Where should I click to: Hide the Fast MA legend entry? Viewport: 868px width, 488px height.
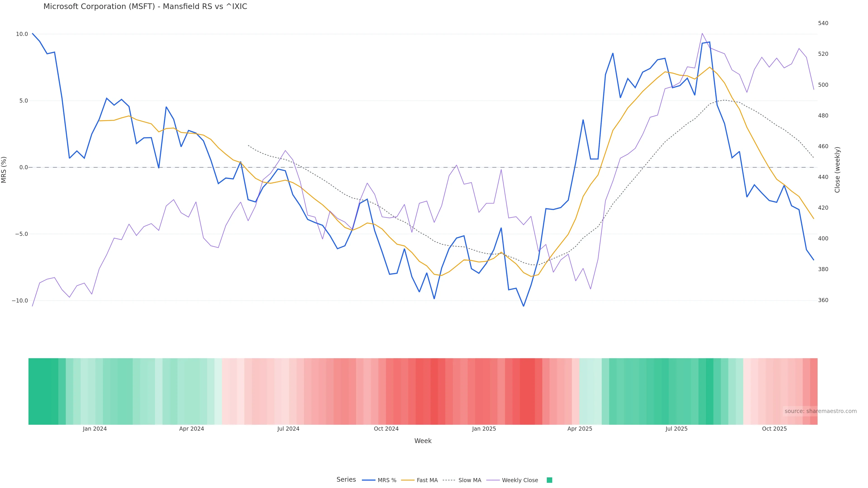click(x=427, y=480)
